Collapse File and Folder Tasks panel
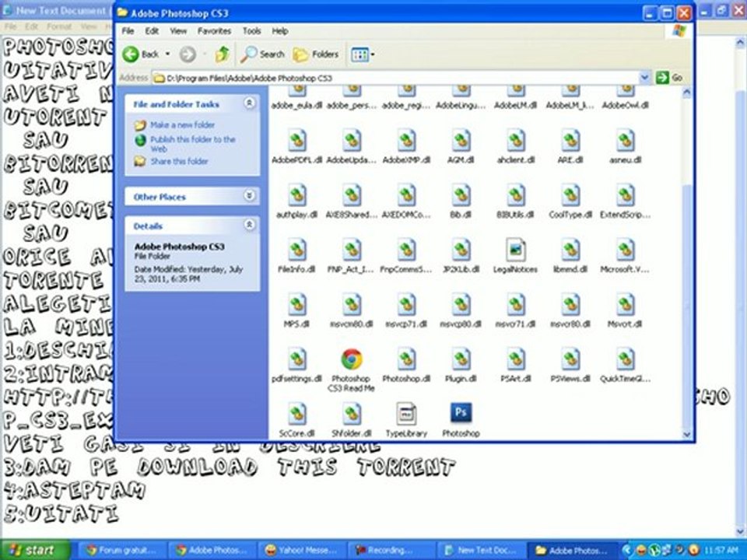Viewport: 747px width, 560px height. (x=249, y=103)
